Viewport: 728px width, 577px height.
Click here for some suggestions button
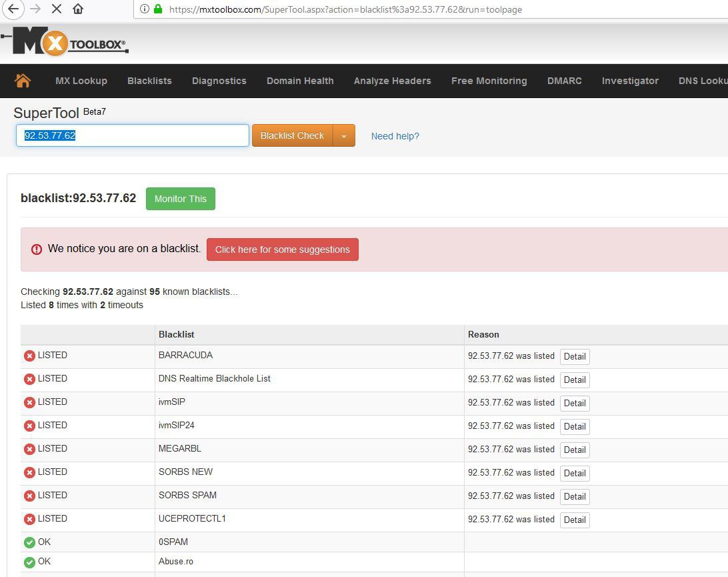click(282, 249)
